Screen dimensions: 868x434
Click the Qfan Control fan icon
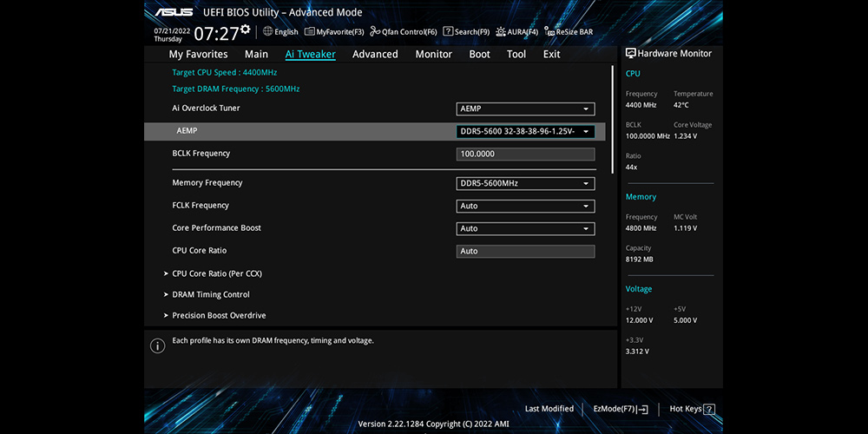(375, 31)
